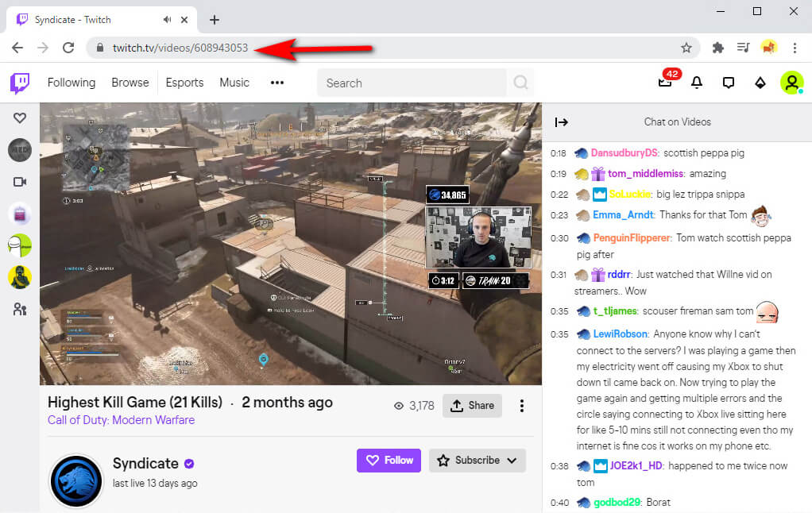Jump to chat timestamp 0:38
This screenshot has width=812, height=513.
coord(559,466)
